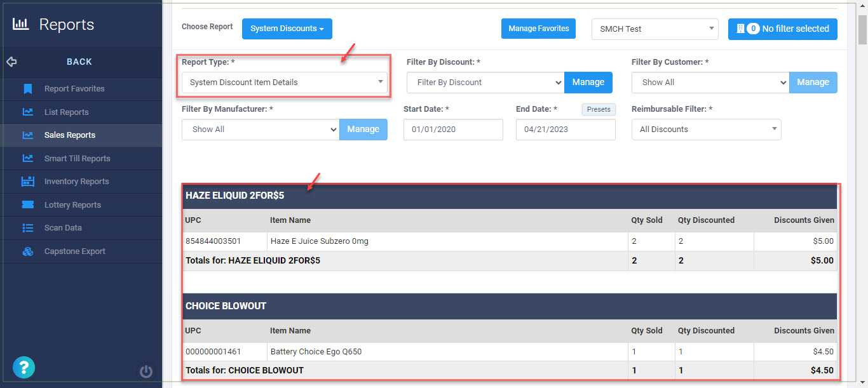
Task: Go to Inventory Reports
Action: pyautogui.click(x=81, y=182)
